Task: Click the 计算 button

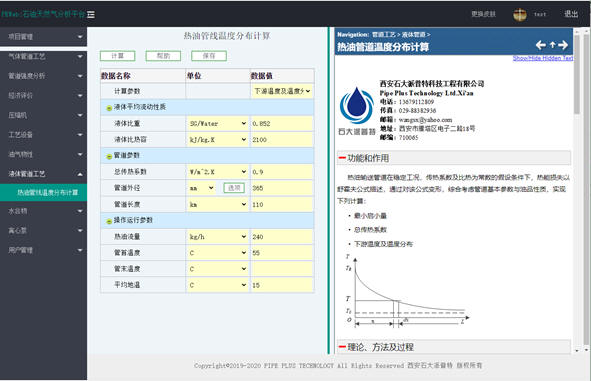Action: (118, 56)
